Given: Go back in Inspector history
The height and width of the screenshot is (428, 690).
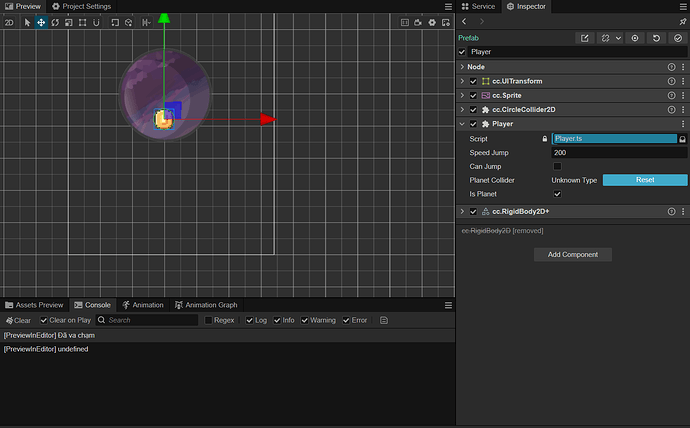Looking at the screenshot, I should (x=464, y=21).
